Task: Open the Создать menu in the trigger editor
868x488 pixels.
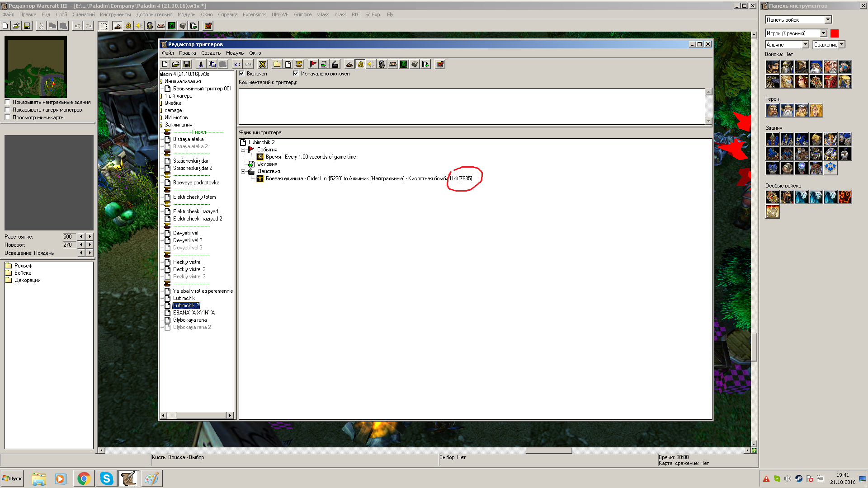Action: click(211, 53)
